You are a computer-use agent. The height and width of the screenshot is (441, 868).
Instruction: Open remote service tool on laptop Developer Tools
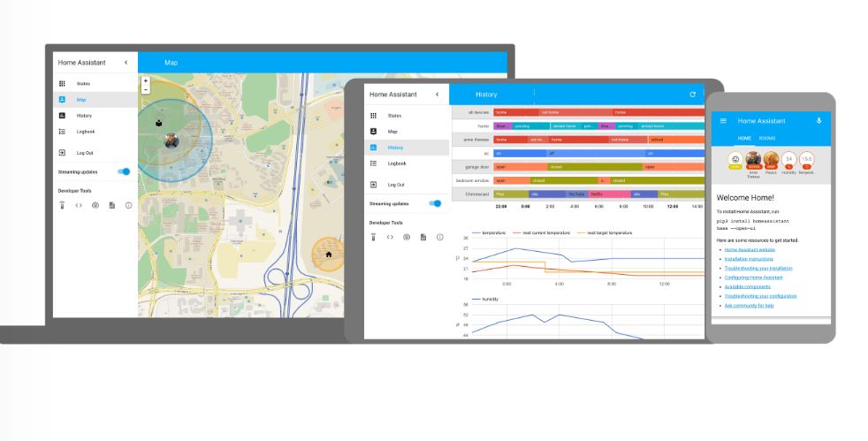click(62, 205)
